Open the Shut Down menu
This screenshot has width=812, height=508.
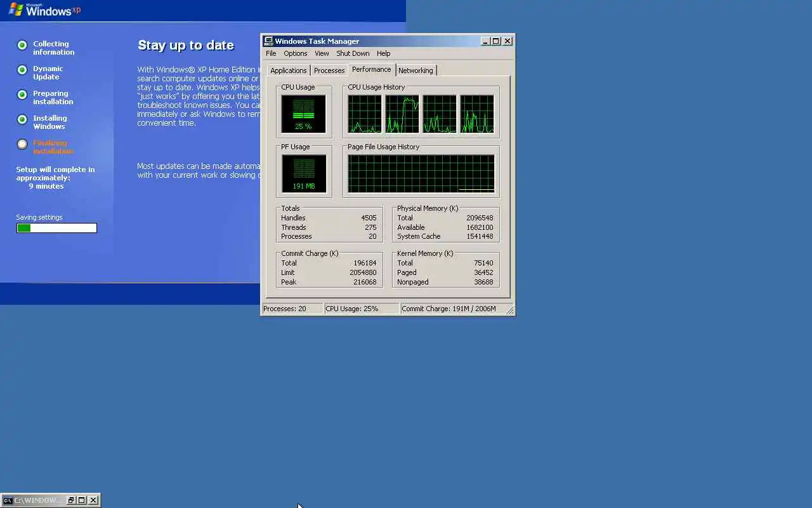[353, 53]
